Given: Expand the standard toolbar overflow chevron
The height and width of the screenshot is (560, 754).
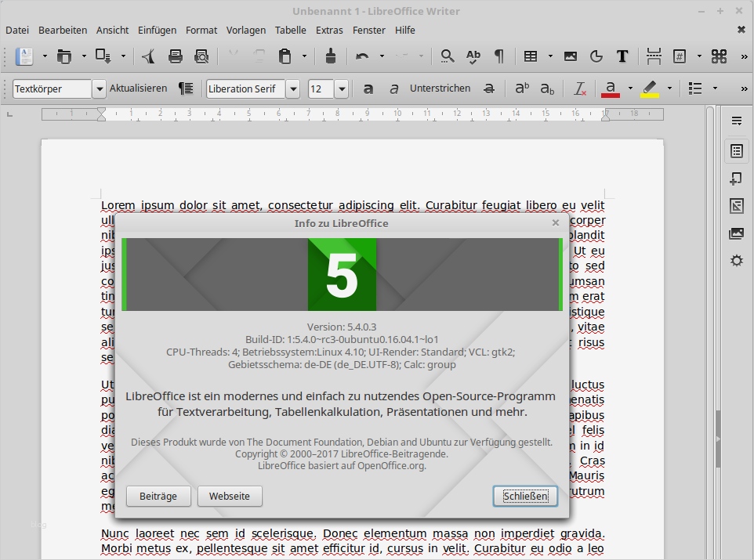Looking at the screenshot, I should point(744,56).
